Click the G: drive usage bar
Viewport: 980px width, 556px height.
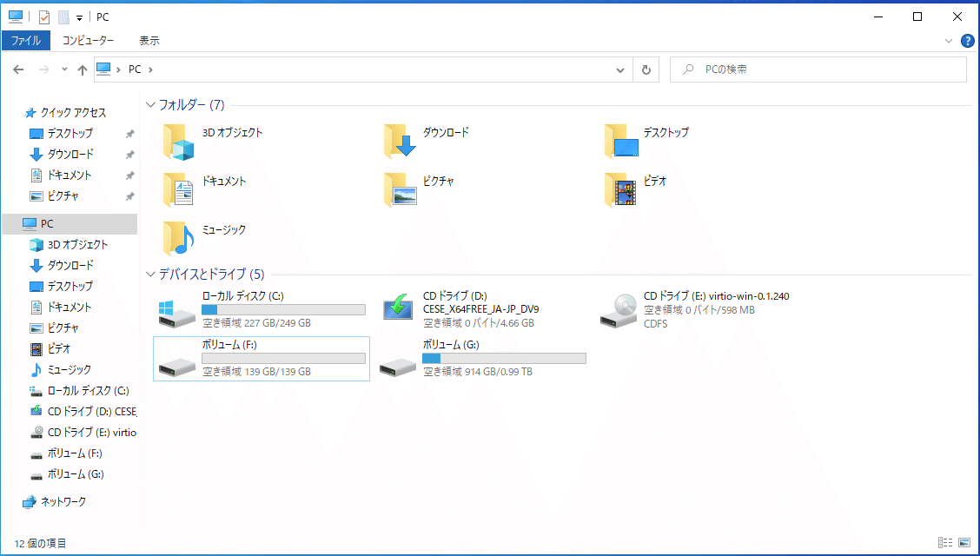tap(505, 359)
